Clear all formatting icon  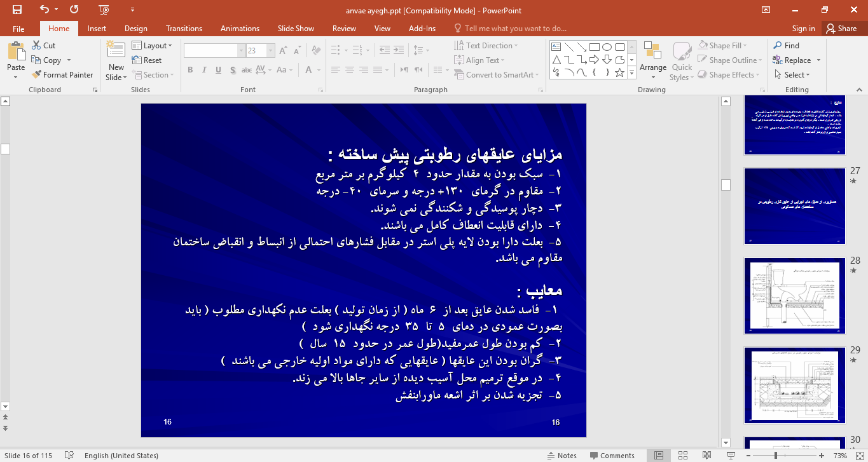(x=315, y=50)
